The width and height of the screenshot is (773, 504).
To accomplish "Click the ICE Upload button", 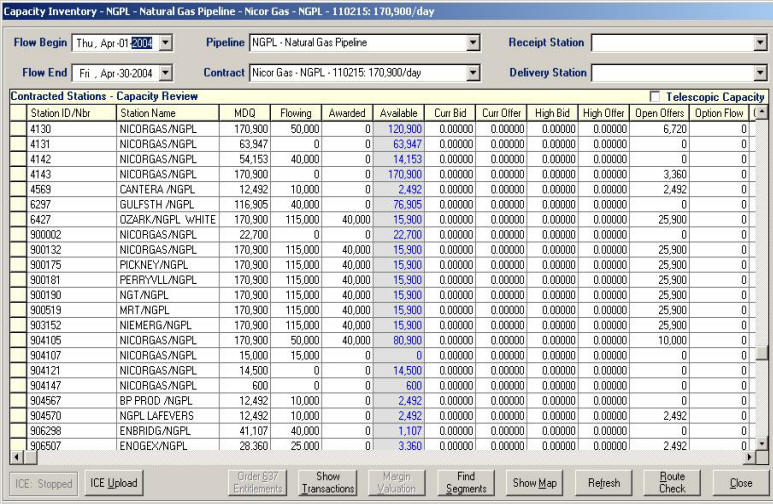I will pos(113,483).
